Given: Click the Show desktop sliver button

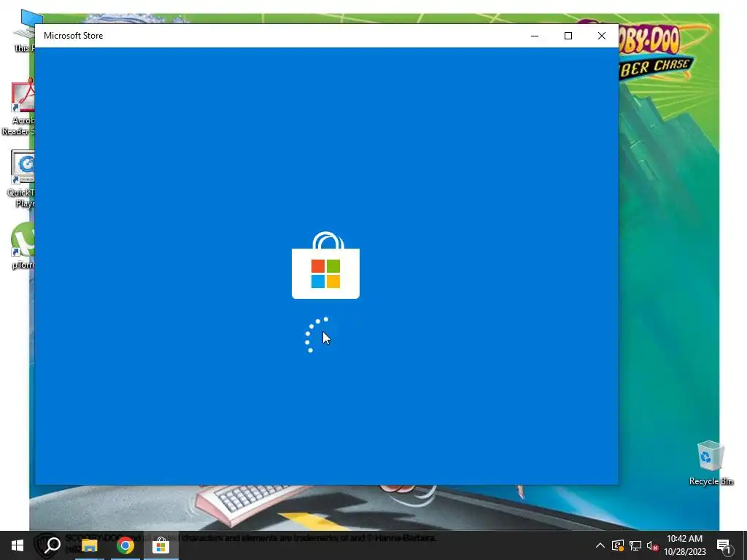Looking at the screenshot, I should click(745, 545).
